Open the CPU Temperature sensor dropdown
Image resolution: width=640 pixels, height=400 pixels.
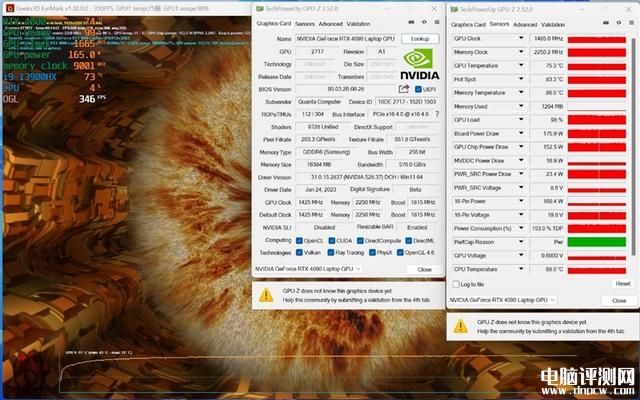521,269
